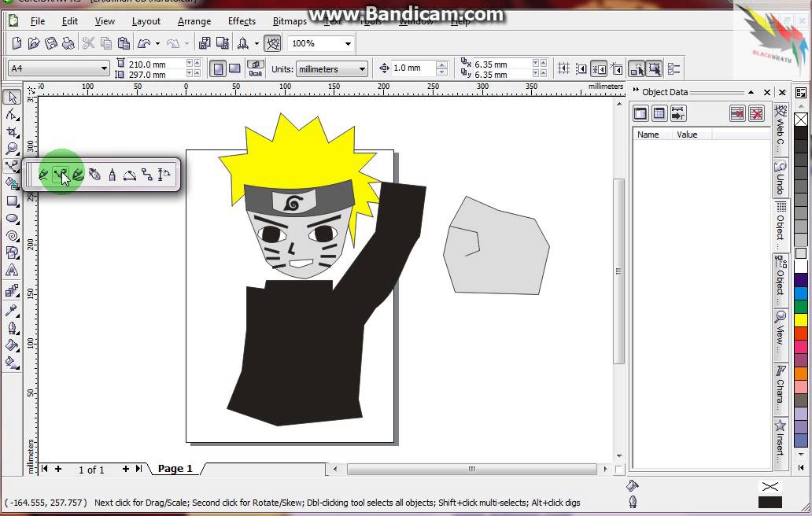This screenshot has width=812, height=516.
Task: Click the Undo arrow icon
Action: pos(144,43)
